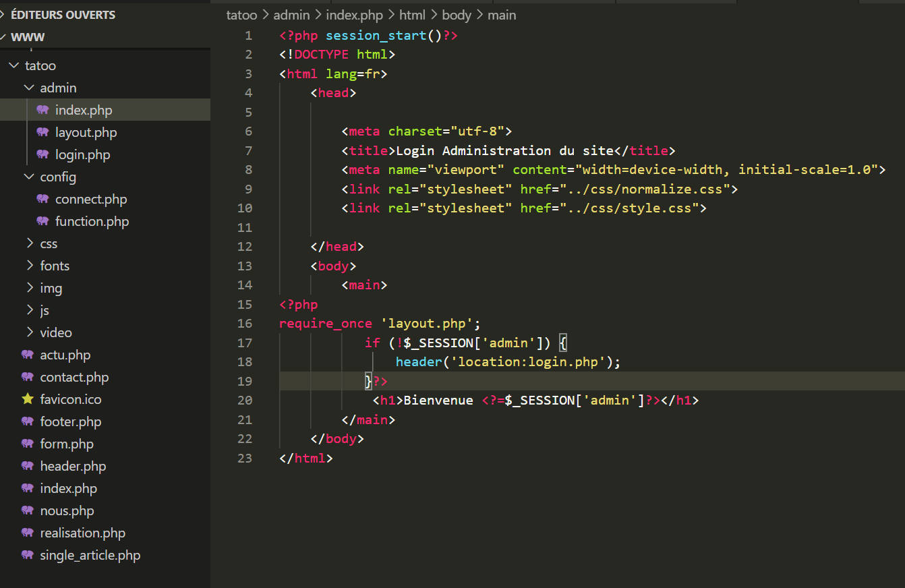The width and height of the screenshot is (905, 588).
Task: Expand the fonts folder chevron
Action: [x=29, y=266]
